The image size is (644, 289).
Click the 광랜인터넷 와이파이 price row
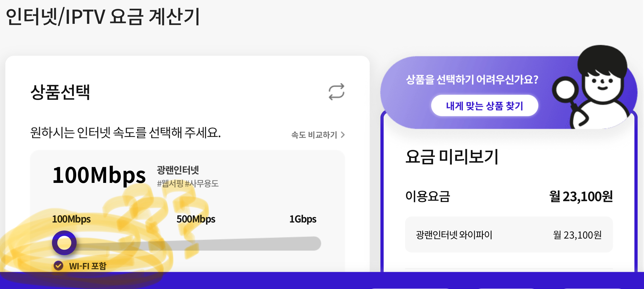[x=509, y=235]
